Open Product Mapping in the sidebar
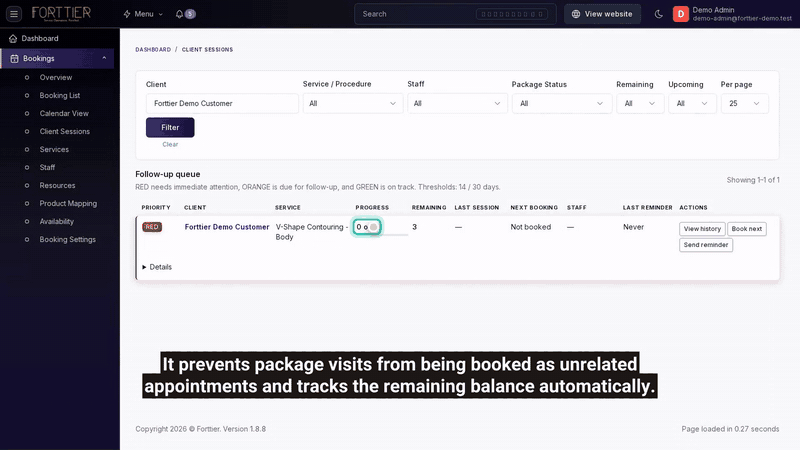Viewport: 800px width, 450px height. point(68,203)
